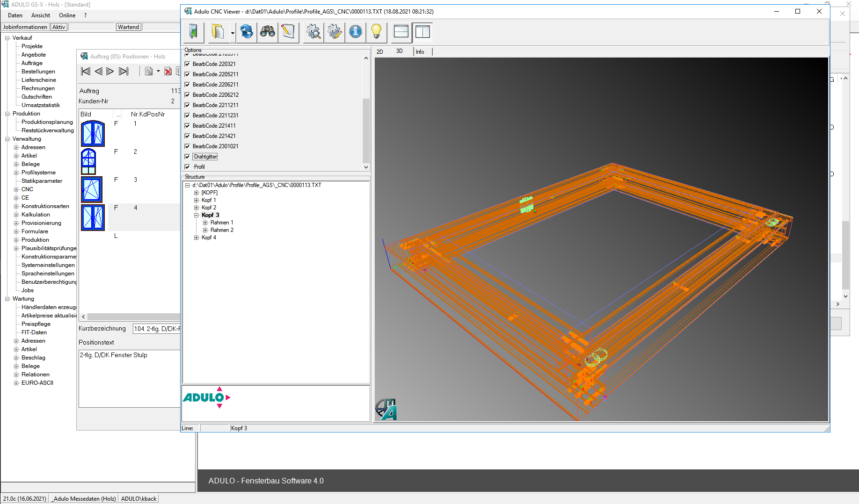Open dropdown arrow beside new document icon
The width and height of the screenshot is (859, 504).
(158, 71)
